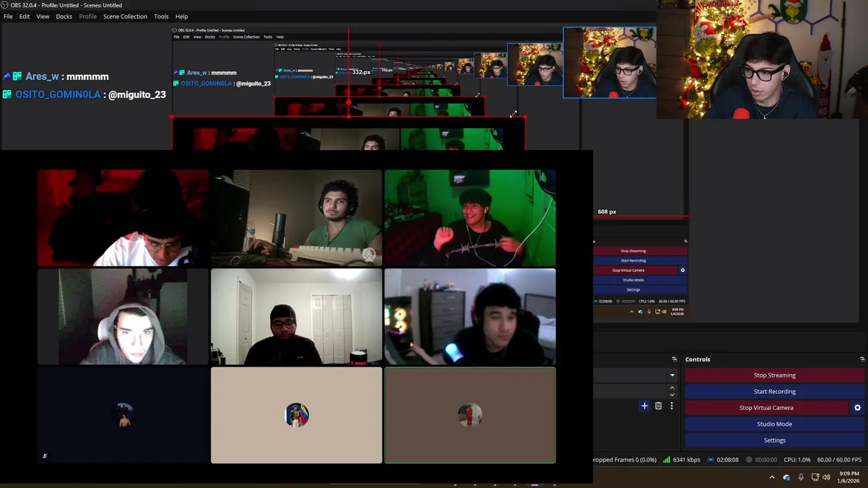Click the 60.00 / 60.00 FPS readout
The width and height of the screenshot is (868, 488).
[840, 460]
